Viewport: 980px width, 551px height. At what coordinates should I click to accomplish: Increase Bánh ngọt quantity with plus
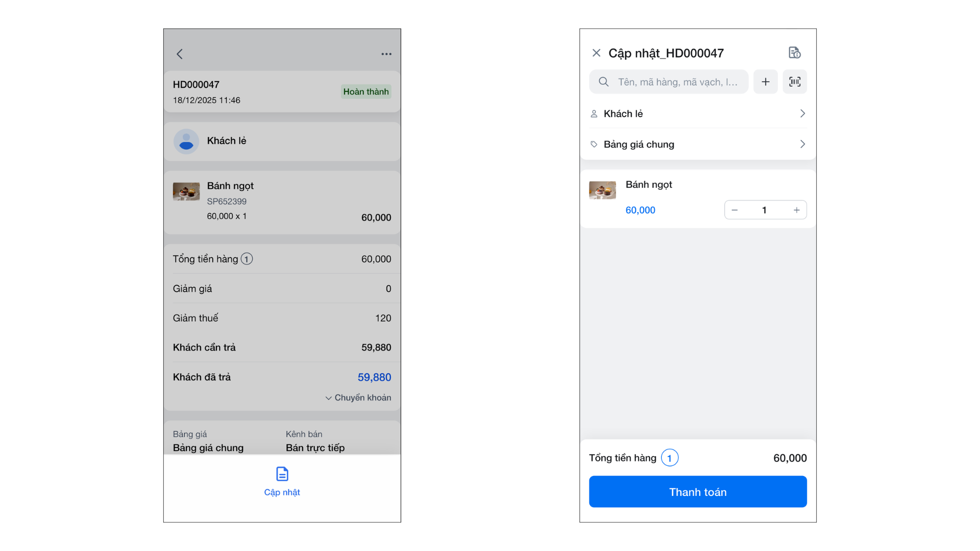(796, 210)
